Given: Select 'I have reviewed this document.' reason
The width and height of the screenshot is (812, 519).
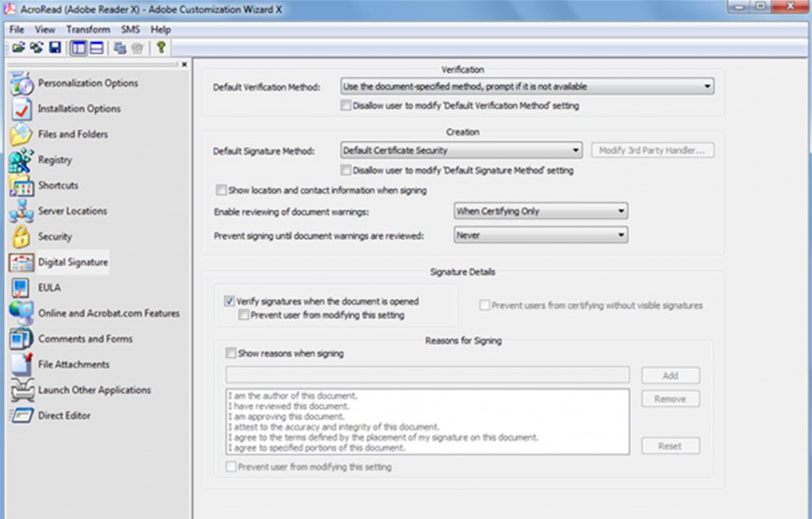Looking at the screenshot, I should click(x=289, y=406).
